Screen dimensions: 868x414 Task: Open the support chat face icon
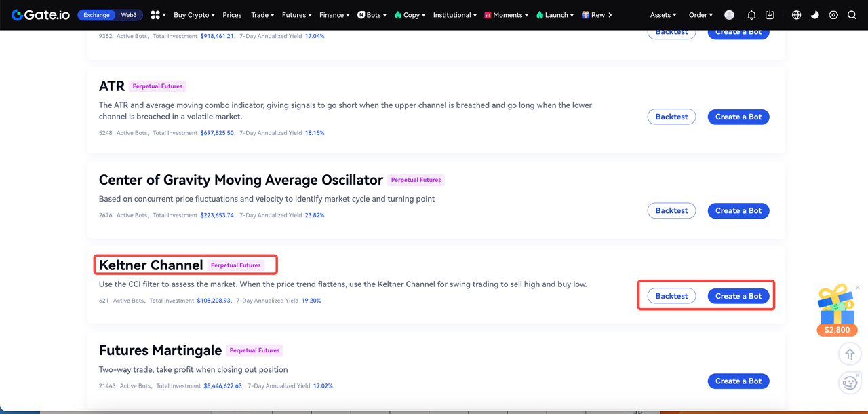coord(849,383)
